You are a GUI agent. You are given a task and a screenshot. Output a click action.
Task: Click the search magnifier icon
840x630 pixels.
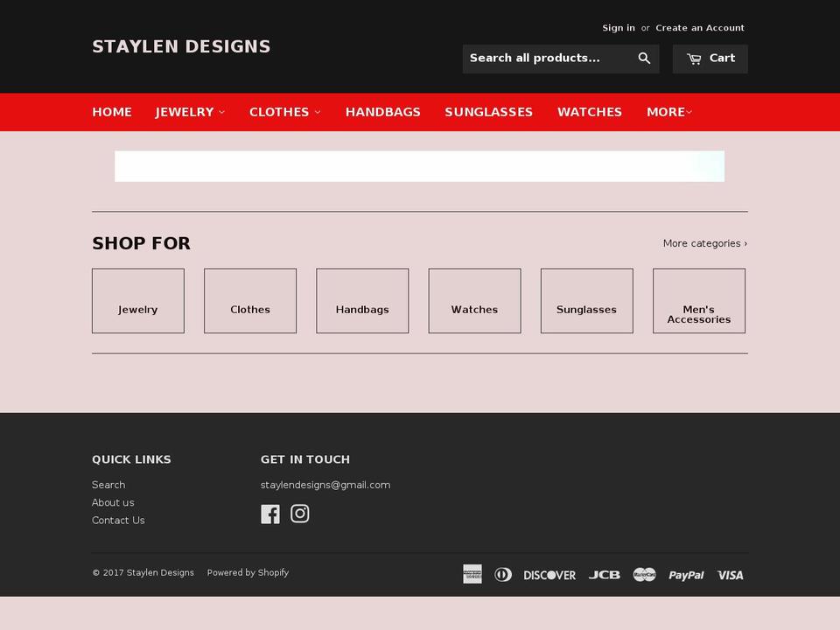coord(644,59)
